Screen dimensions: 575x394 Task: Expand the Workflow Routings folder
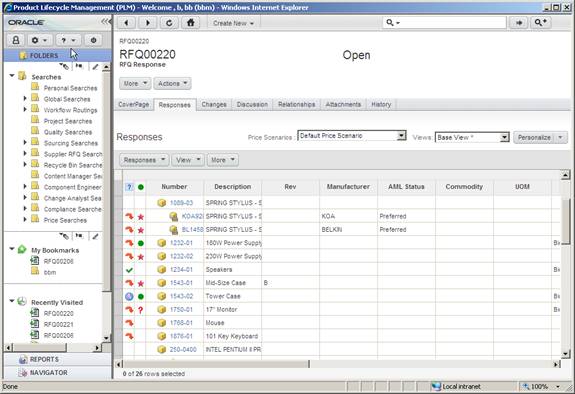25,109
